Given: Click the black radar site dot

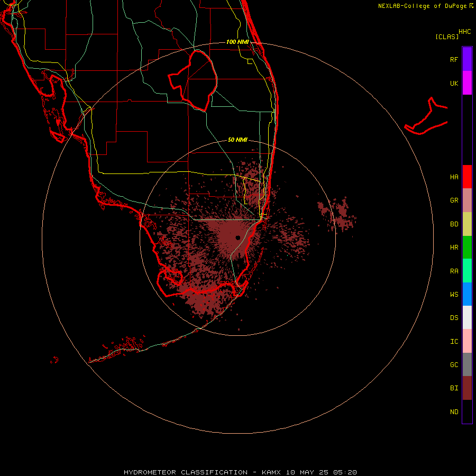Looking at the screenshot, I should click(x=237, y=237).
